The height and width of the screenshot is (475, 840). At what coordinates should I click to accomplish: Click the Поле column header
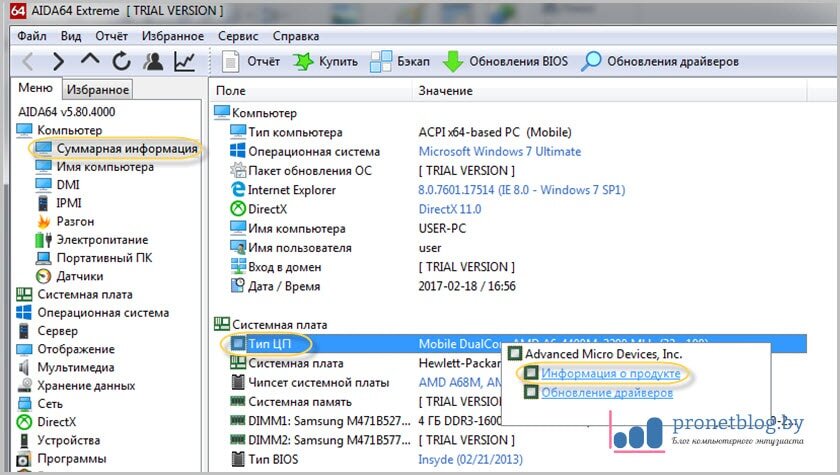click(311, 91)
